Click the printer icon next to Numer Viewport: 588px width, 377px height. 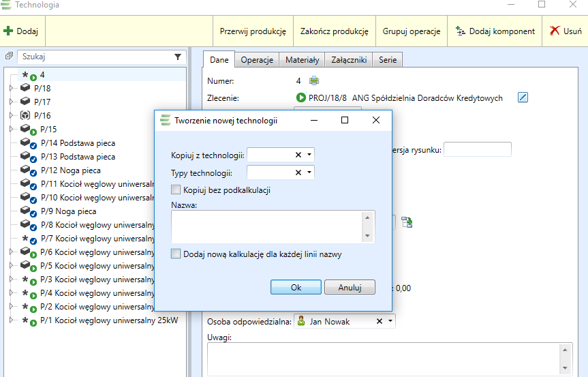tap(314, 81)
